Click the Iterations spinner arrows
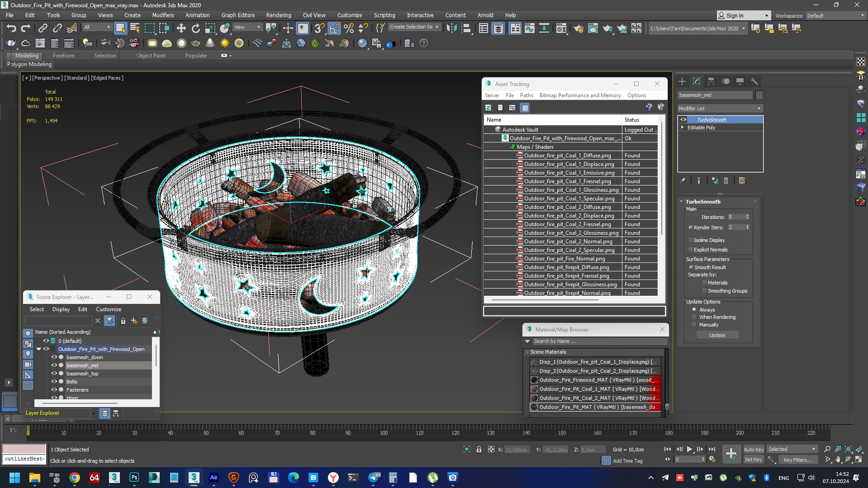The width and height of the screenshot is (868, 488). pos(747,217)
